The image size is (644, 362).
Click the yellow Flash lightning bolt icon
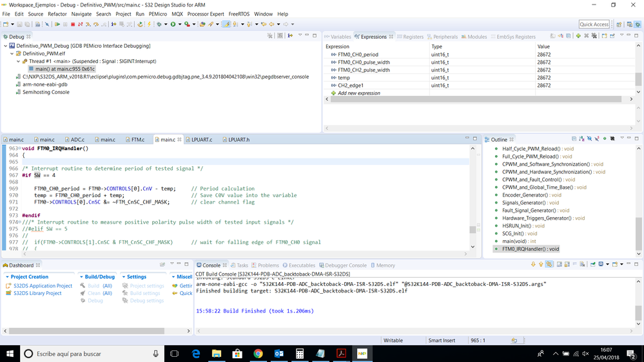coord(149,24)
